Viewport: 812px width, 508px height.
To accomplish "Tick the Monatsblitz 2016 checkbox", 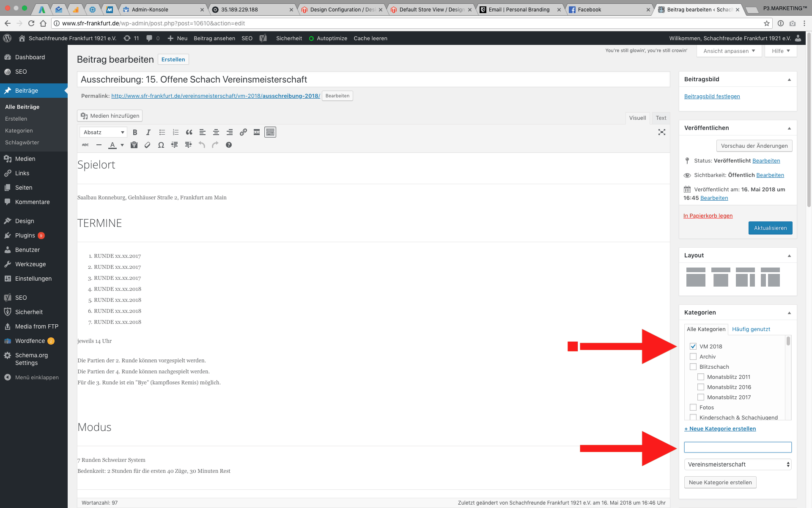I will pyautogui.click(x=701, y=387).
